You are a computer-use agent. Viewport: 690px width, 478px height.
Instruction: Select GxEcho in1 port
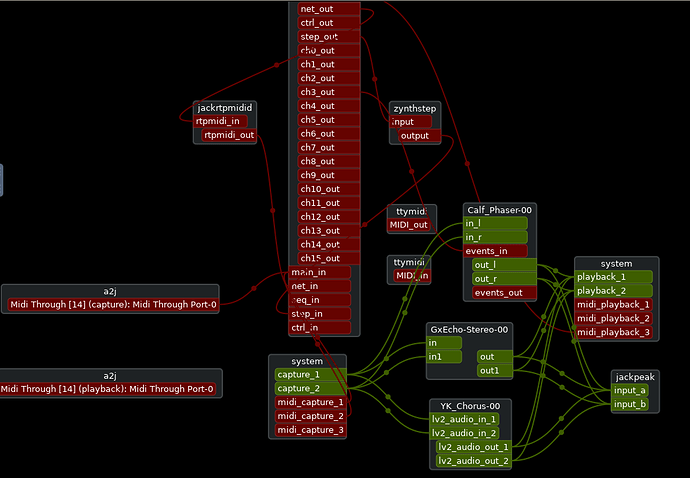tap(444, 357)
